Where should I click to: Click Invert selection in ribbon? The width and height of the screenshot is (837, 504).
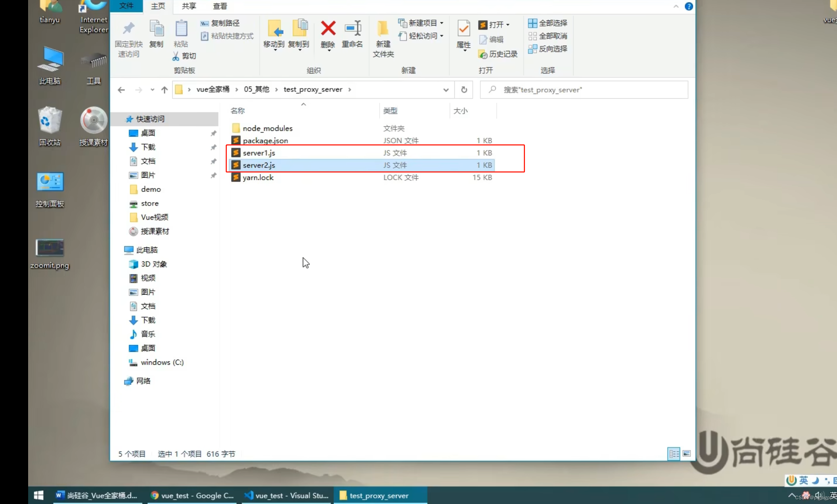tap(548, 49)
